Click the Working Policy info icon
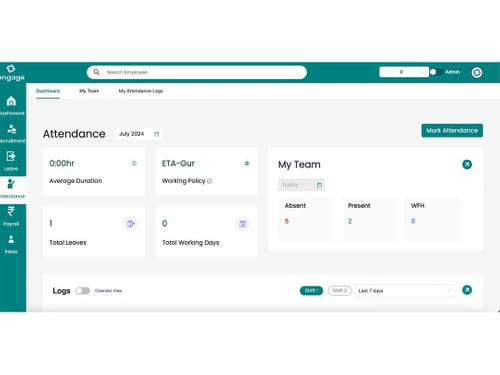This screenshot has height=375, width=500. pos(209,181)
